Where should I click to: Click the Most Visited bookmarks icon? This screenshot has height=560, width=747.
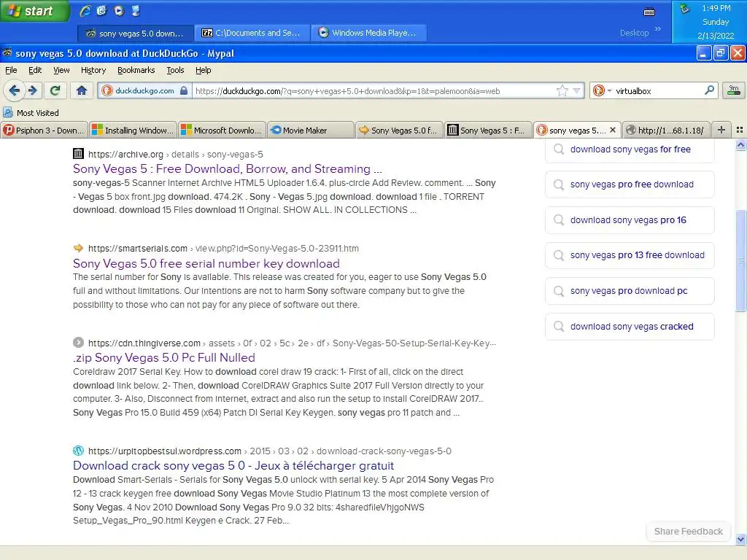coord(7,113)
